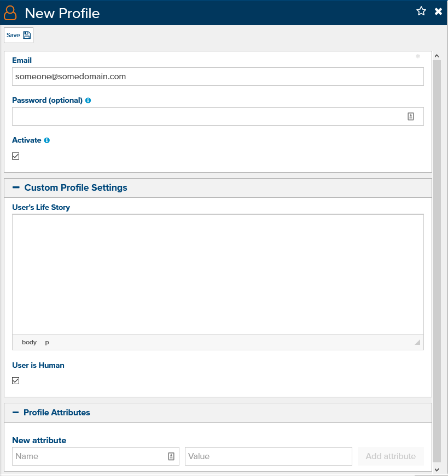Screen dimensions: 448x476
Task: Click the autofill icon in the Name field
Action: click(171, 456)
